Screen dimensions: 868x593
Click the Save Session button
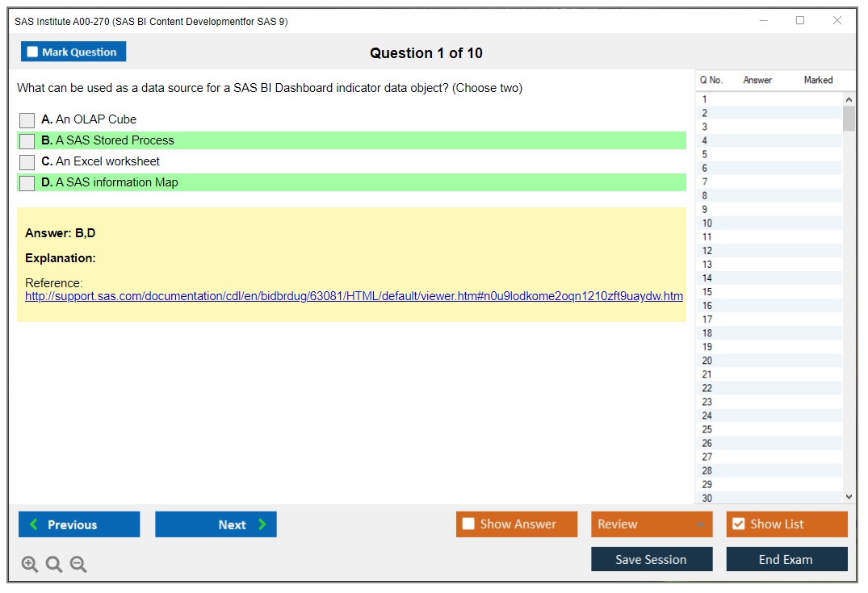[651, 559]
